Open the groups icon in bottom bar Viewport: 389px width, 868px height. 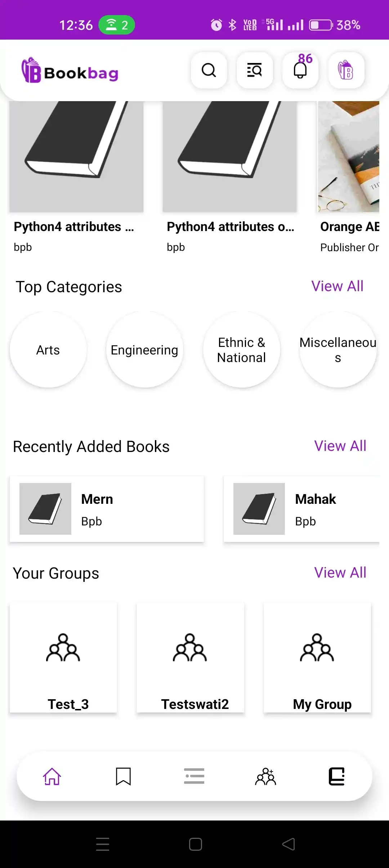click(265, 776)
